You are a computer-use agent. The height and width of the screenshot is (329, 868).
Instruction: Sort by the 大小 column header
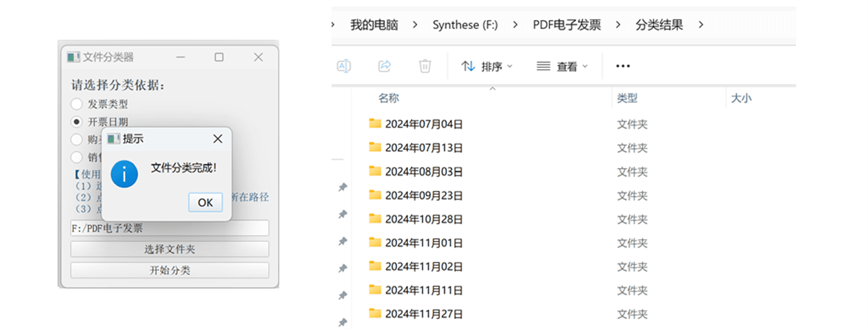[741, 99]
